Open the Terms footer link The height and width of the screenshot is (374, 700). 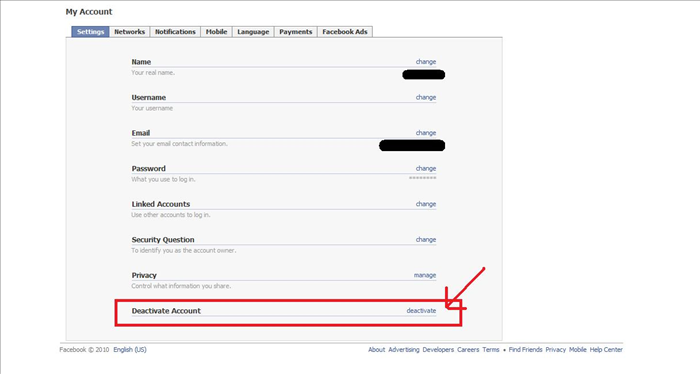coord(491,349)
